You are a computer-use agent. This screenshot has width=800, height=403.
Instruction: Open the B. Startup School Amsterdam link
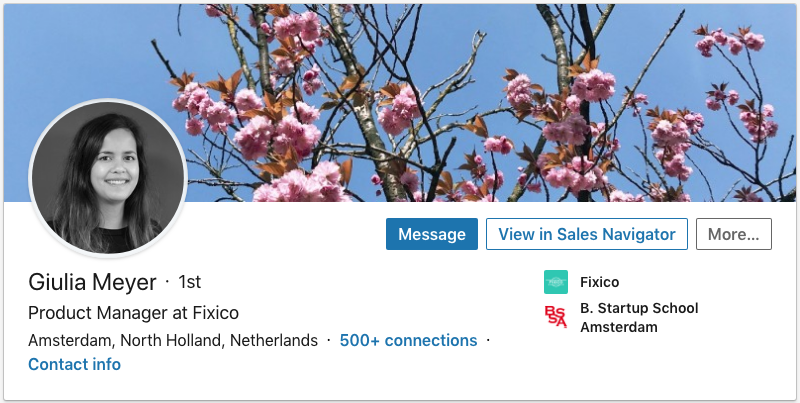click(639, 317)
